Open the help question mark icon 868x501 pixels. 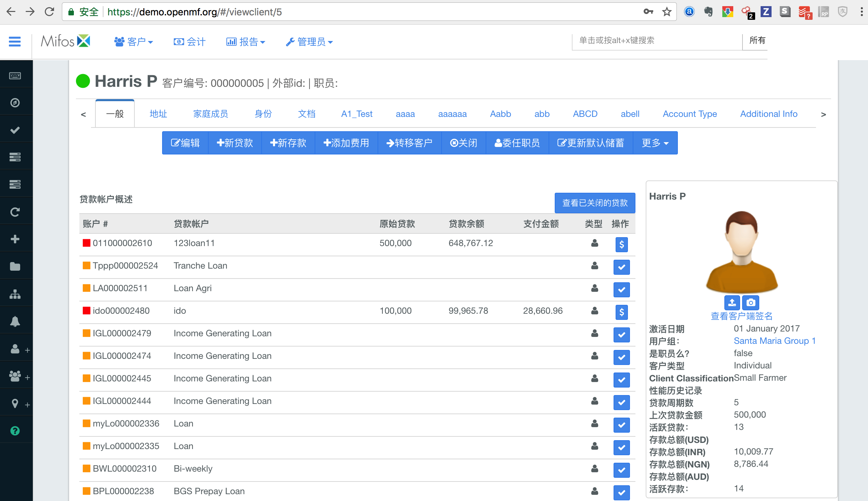click(x=15, y=431)
